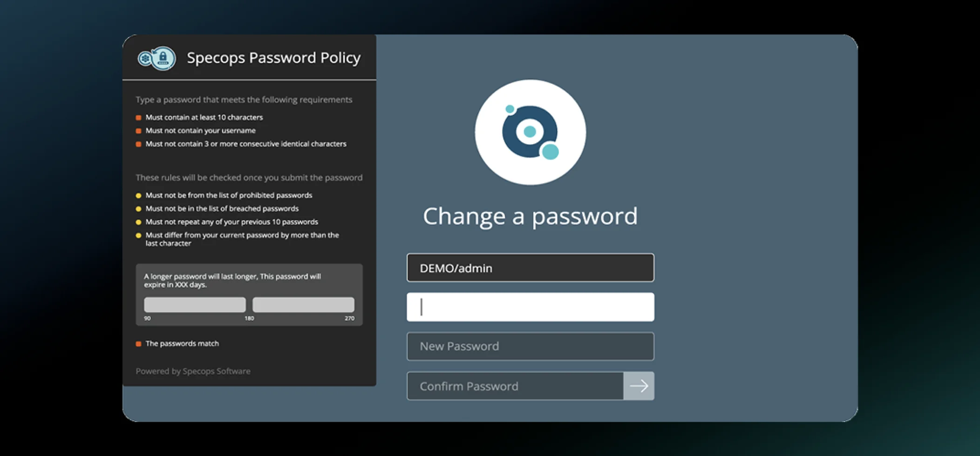Click the circular orbit logo above the heading
980x456 pixels.
(530, 132)
